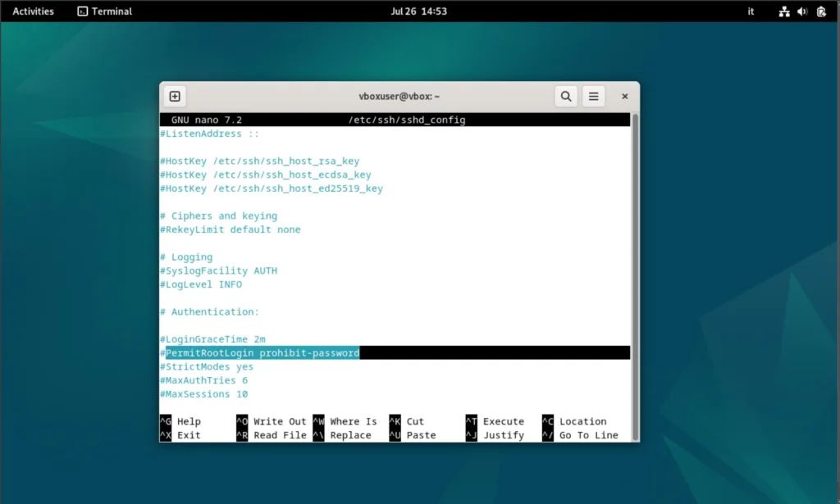
Task: Click the nano '^T Execute' shortcut
Action: pyautogui.click(x=495, y=421)
